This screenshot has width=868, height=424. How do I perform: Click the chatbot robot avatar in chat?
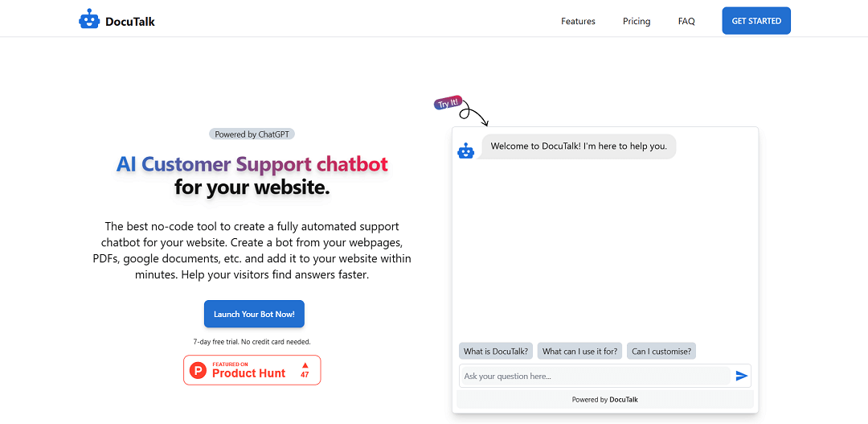click(x=466, y=150)
